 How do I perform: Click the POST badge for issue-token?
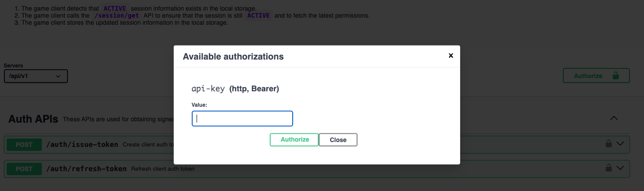[24, 145]
